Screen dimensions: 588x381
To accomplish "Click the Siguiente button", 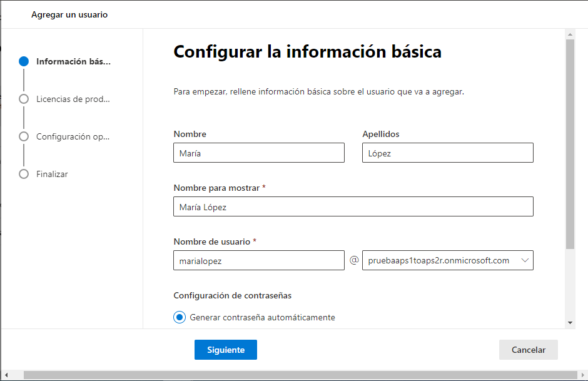I will (226, 350).
